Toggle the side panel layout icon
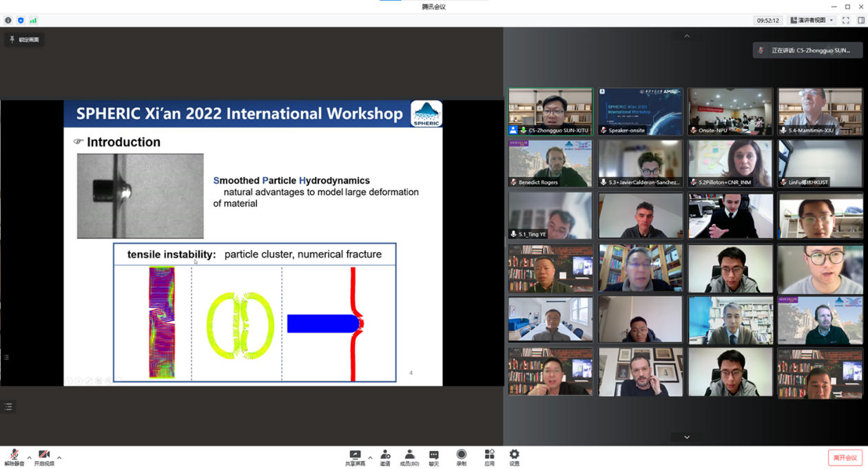868x469 pixels. pos(860,21)
